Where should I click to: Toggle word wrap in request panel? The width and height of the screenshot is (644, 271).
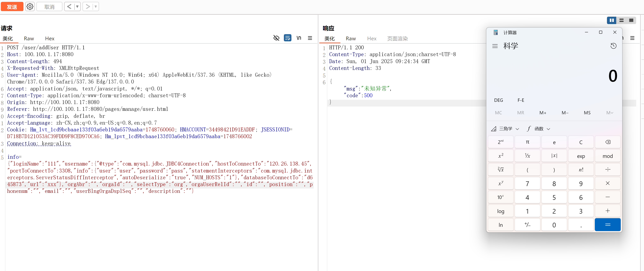coord(288,38)
